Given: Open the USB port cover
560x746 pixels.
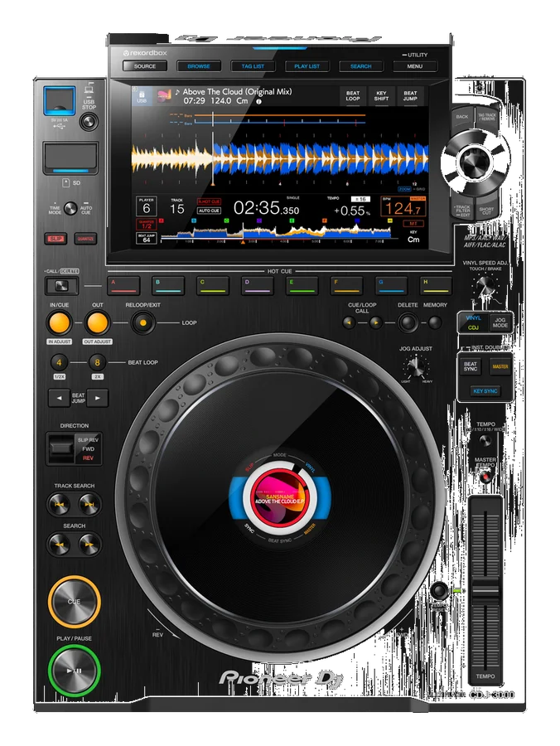Looking at the screenshot, I should click(x=59, y=101).
